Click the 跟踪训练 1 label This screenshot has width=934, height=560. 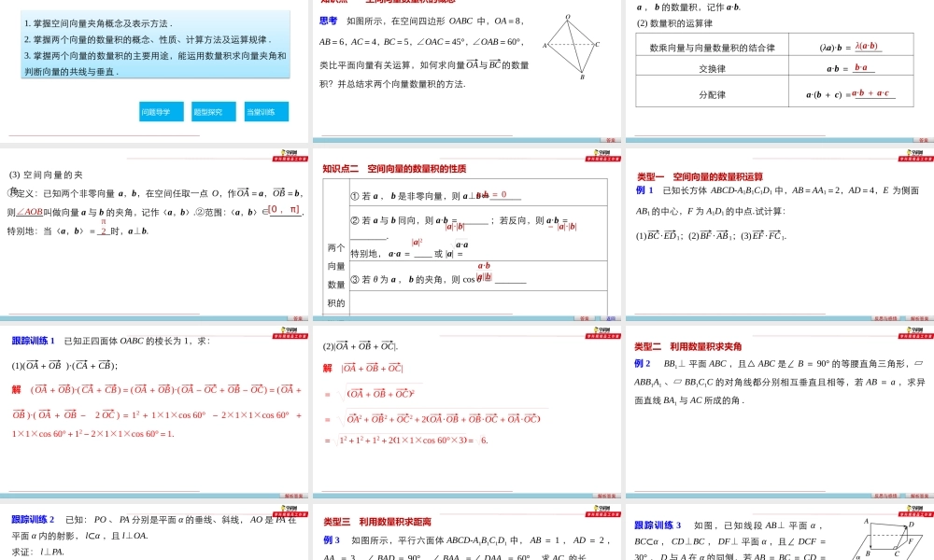click(x=34, y=341)
